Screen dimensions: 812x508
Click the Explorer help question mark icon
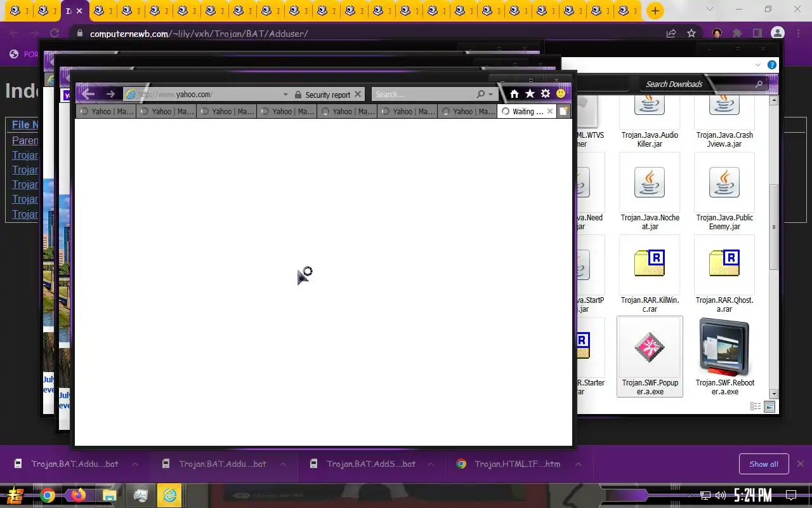772,65
